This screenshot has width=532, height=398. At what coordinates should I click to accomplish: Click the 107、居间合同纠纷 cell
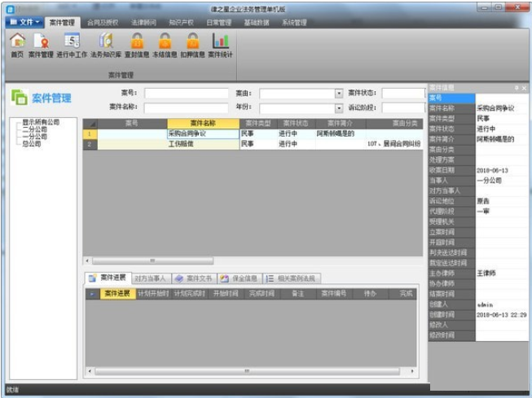[x=394, y=144]
